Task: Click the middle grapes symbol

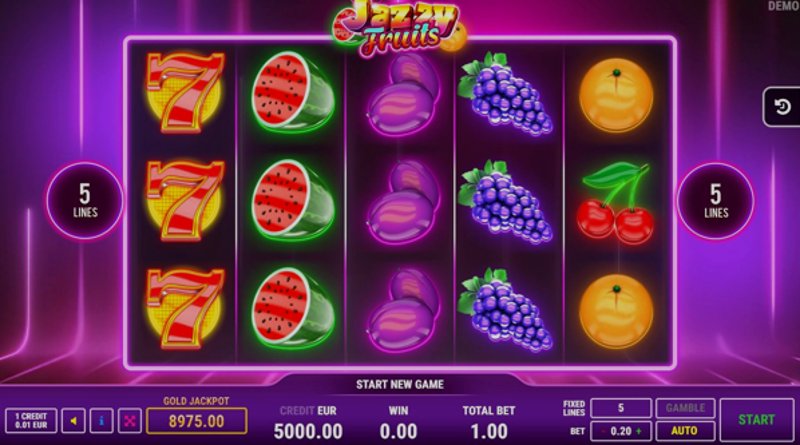Action: (505, 201)
